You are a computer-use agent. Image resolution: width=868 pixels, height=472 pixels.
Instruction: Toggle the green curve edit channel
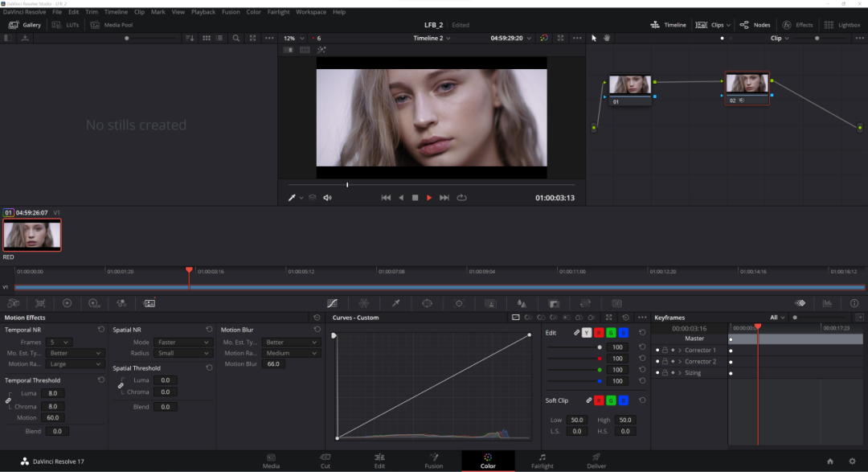click(611, 333)
